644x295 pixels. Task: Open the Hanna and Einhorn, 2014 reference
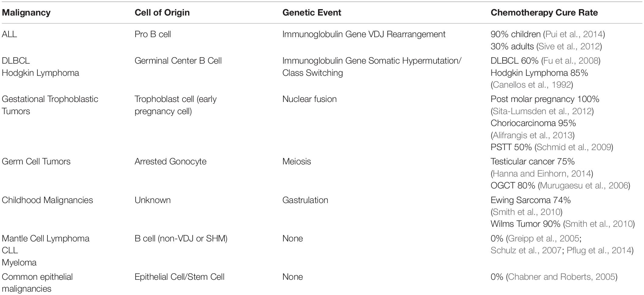pyautogui.click(x=542, y=174)
